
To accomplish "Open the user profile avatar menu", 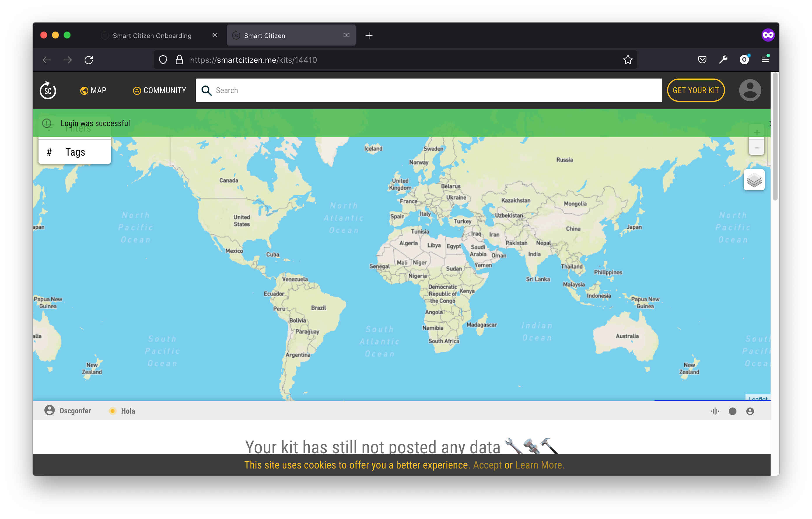I will [750, 90].
